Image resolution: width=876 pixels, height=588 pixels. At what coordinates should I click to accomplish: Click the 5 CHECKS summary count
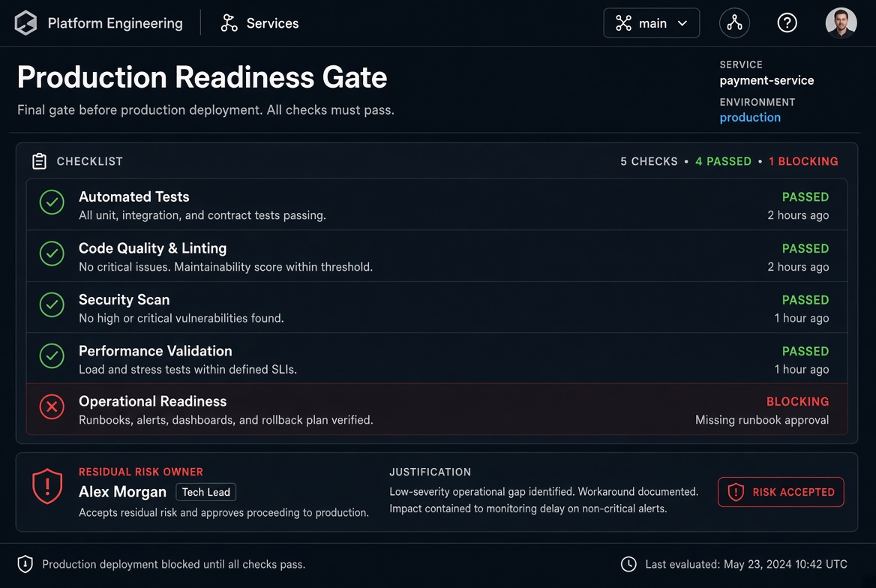click(649, 161)
